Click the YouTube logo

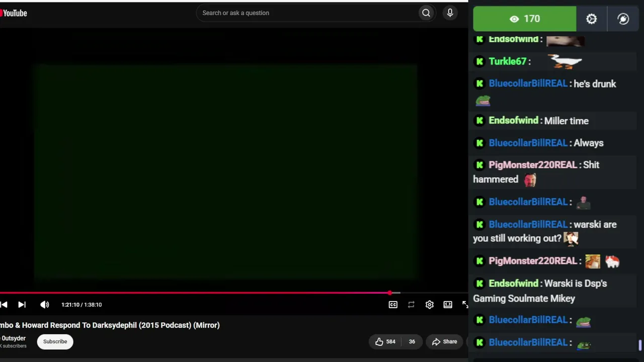coord(13,13)
